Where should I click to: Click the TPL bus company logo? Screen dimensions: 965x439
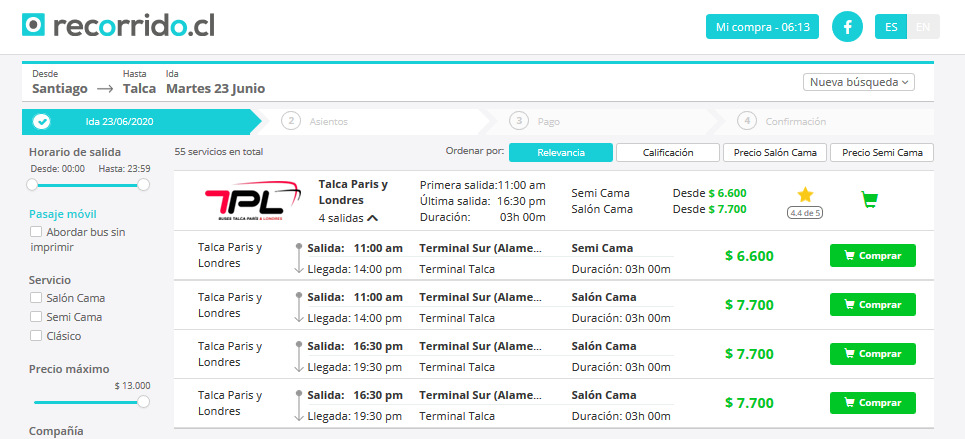252,201
